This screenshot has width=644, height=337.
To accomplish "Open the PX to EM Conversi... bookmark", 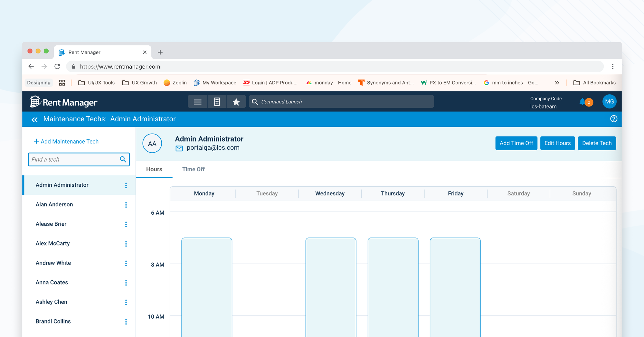I will pyautogui.click(x=448, y=83).
